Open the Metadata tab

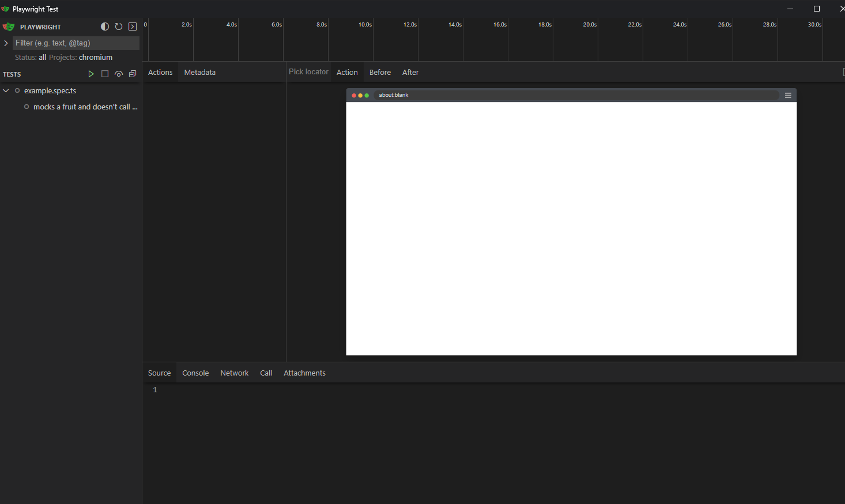[200, 72]
